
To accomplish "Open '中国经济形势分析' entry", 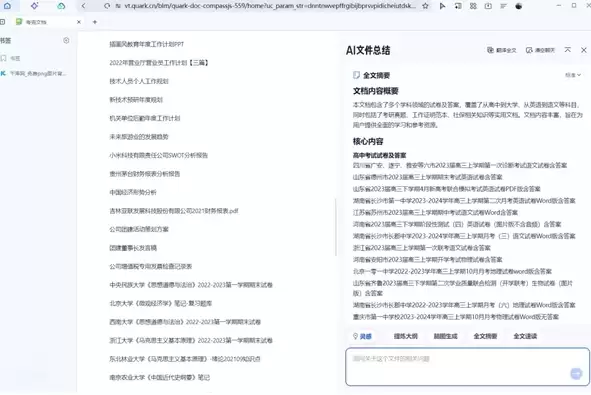I will [x=133, y=192].
